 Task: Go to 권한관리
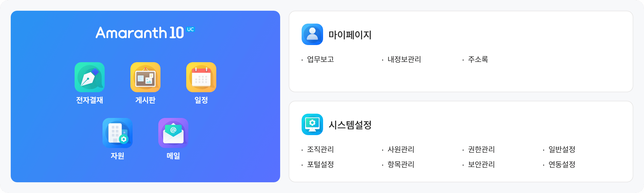point(481,149)
